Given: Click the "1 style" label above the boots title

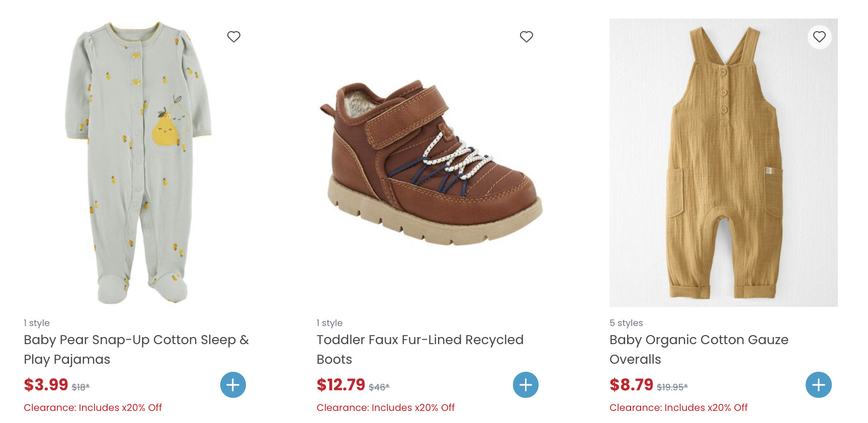Looking at the screenshot, I should 329,323.
